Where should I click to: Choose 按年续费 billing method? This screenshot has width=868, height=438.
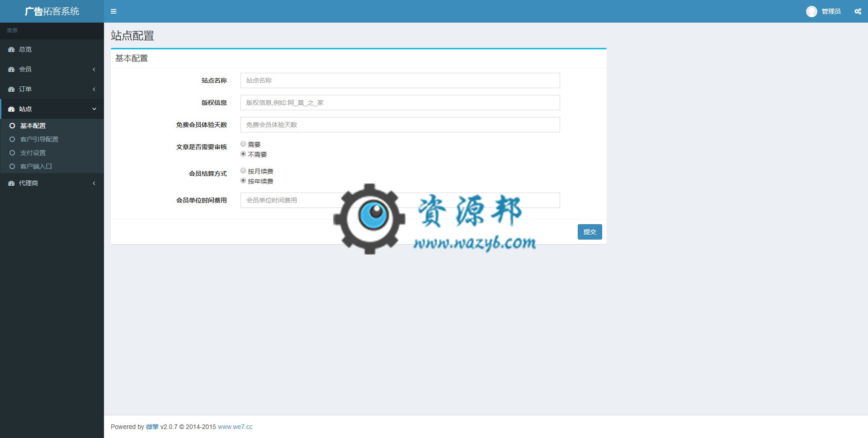(x=243, y=180)
